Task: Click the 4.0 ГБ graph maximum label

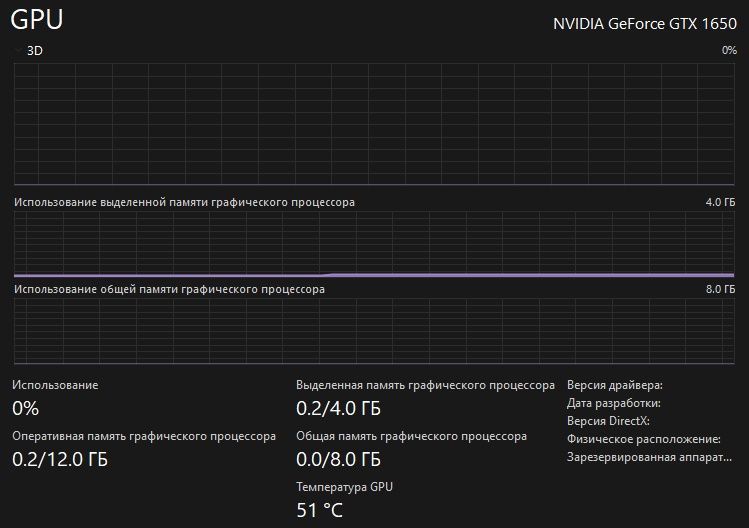Action: 720,202
